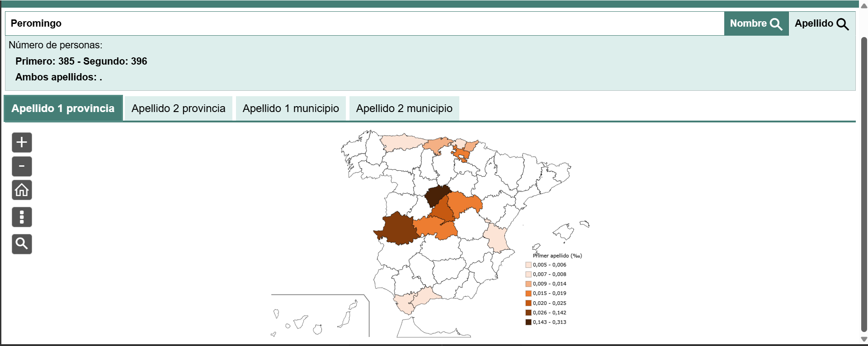Open the Apellido 1 municipio tab
This screenshot has width=868, height=346.
point(290,108)
